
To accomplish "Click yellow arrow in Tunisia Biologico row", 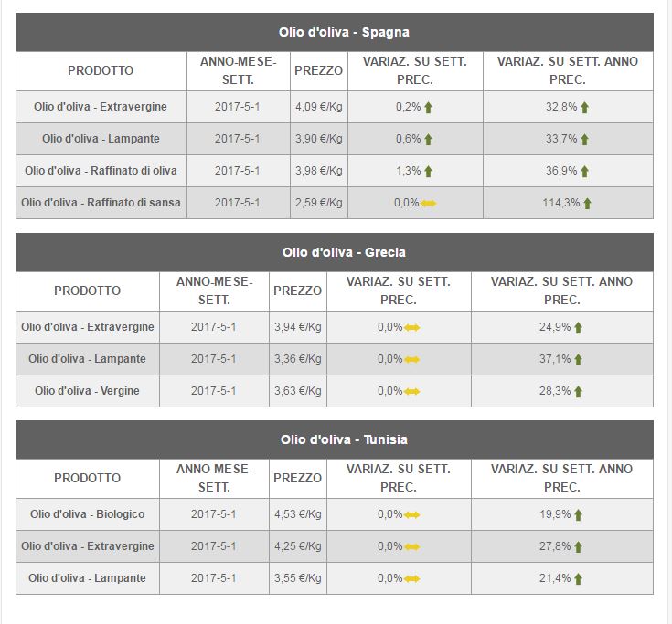I will 411,514.
